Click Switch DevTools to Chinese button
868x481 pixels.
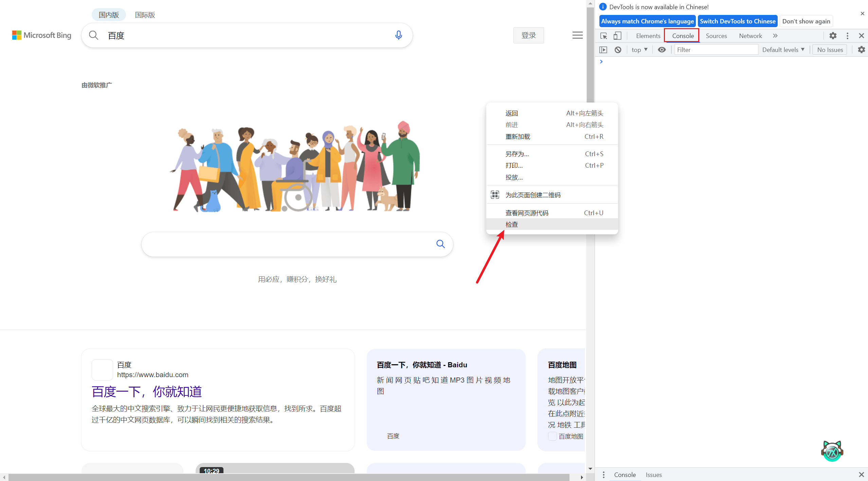click(x=738, y=21)
